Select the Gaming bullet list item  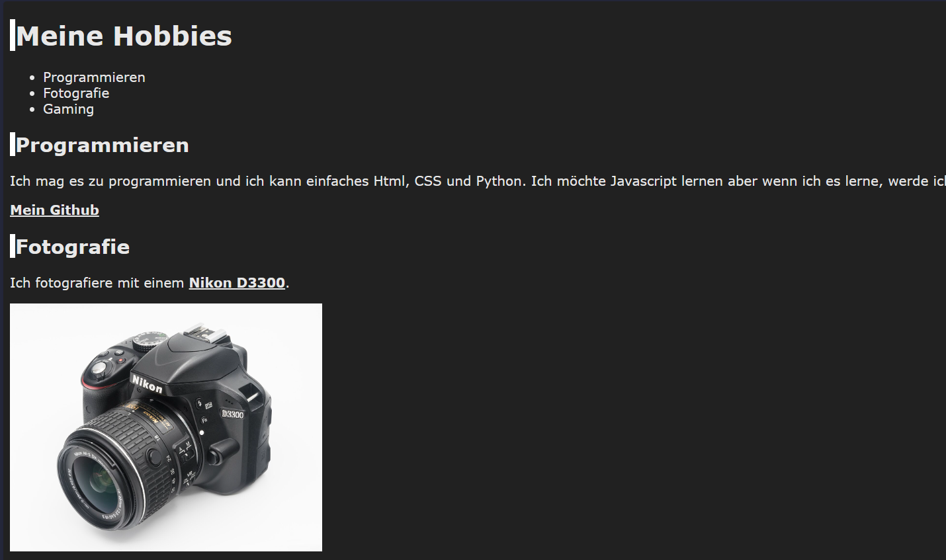point(68,109)
